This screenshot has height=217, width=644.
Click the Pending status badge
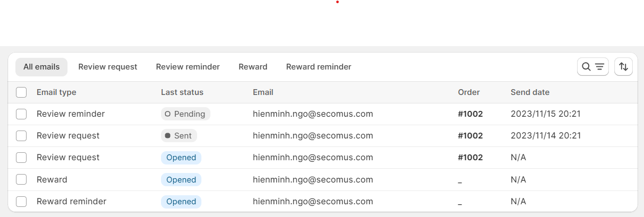(186, 114)
